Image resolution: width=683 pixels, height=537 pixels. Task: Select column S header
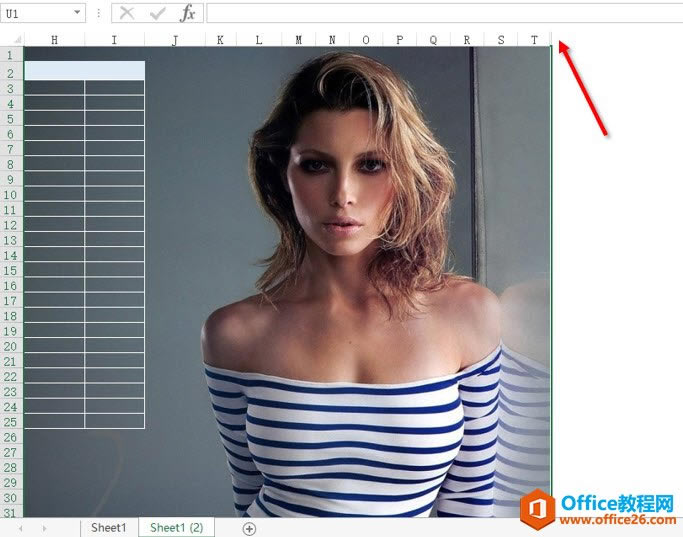(500, 40)
